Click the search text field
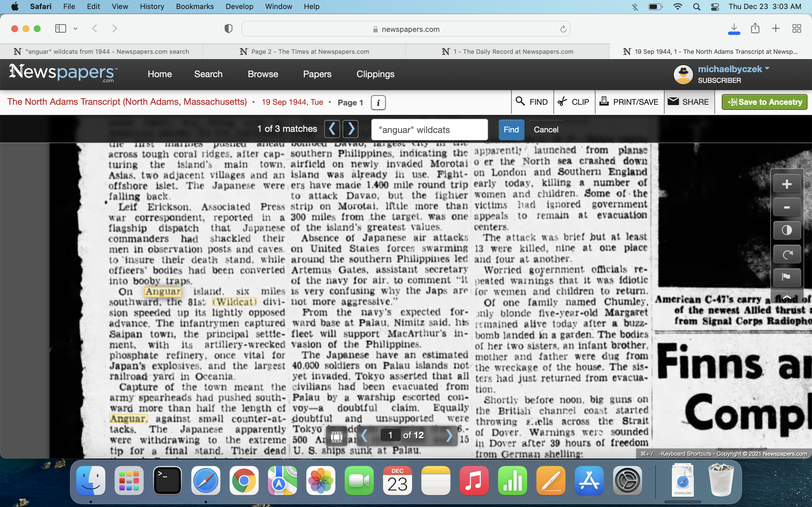 429,130
